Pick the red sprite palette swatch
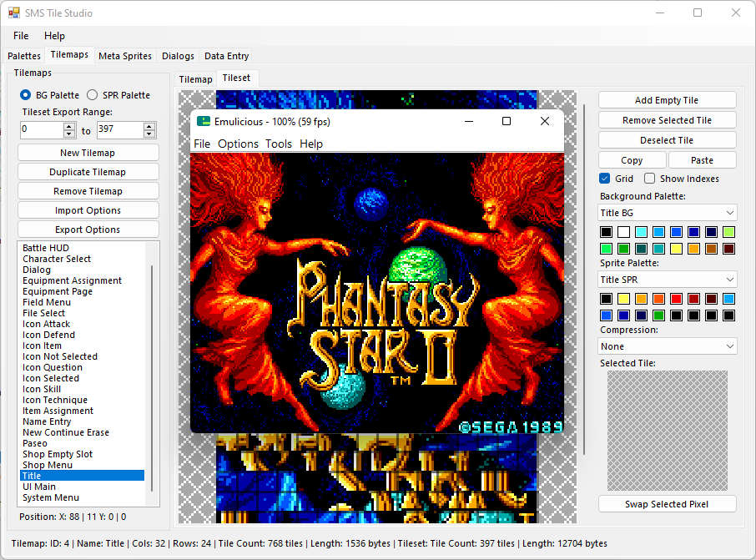The height and width of the screenshot is (560, 756). (x=677, y=299)
